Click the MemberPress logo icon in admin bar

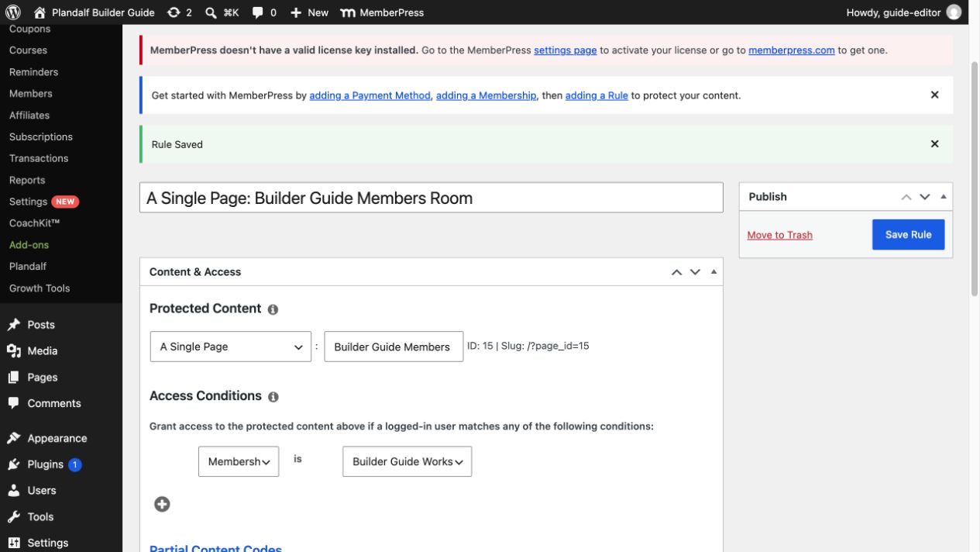coord(349,12)
